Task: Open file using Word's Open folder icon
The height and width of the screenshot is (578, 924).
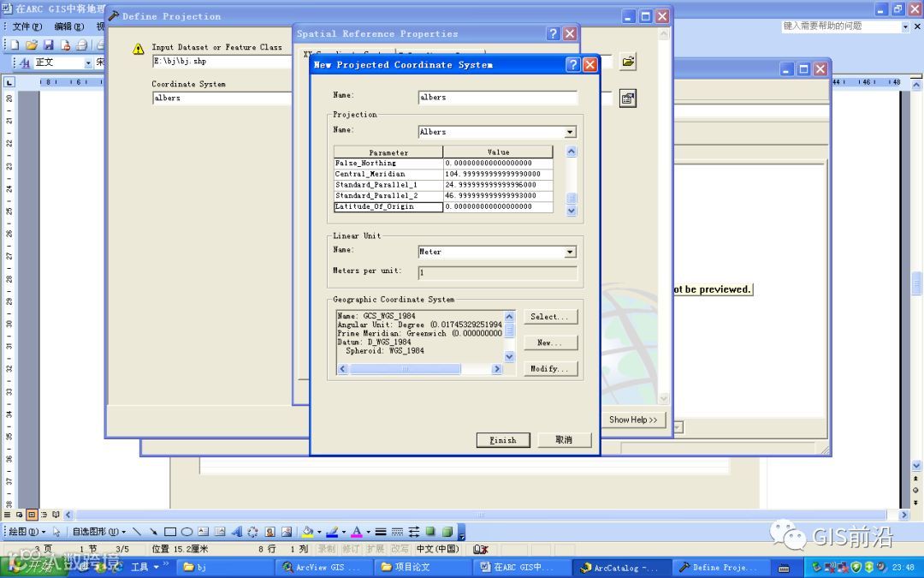Action: click(x=32, y=45)
